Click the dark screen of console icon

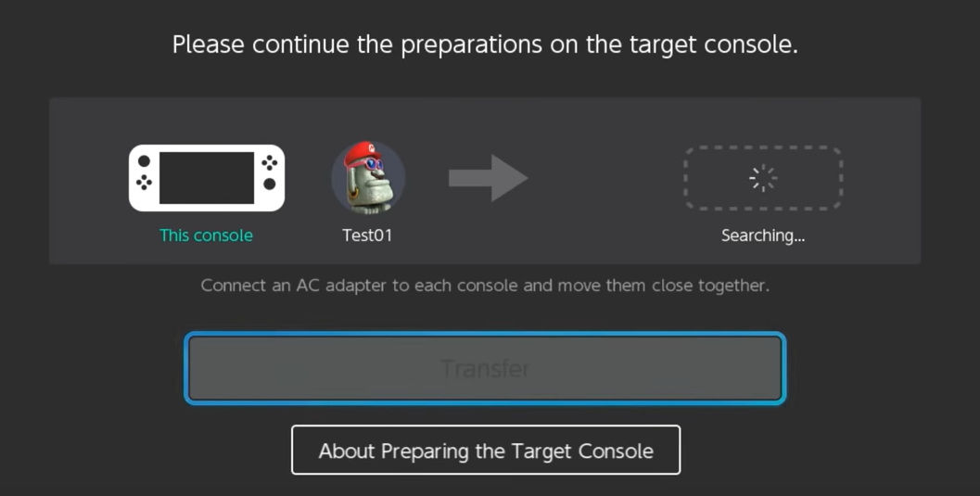pyautogui.click(x=206, y=178)
